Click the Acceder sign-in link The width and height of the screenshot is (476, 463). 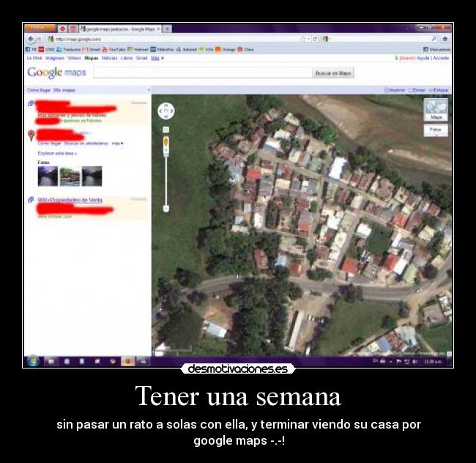click(441, 58)
